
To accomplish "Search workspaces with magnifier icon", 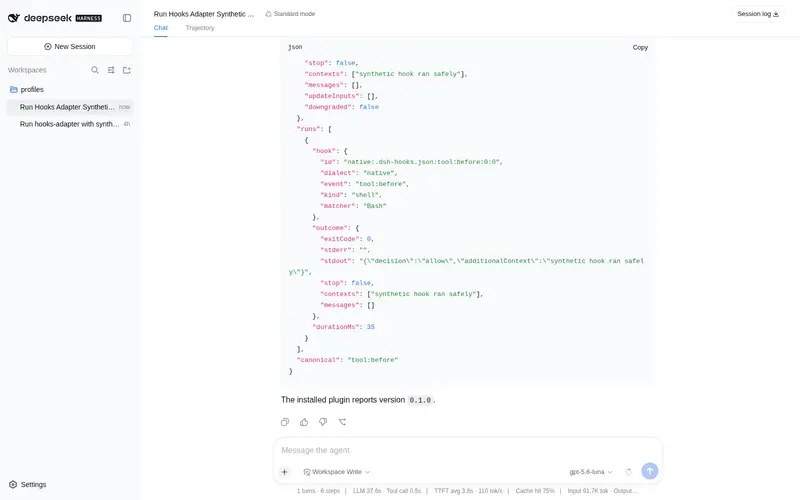I will pos(95,70).
